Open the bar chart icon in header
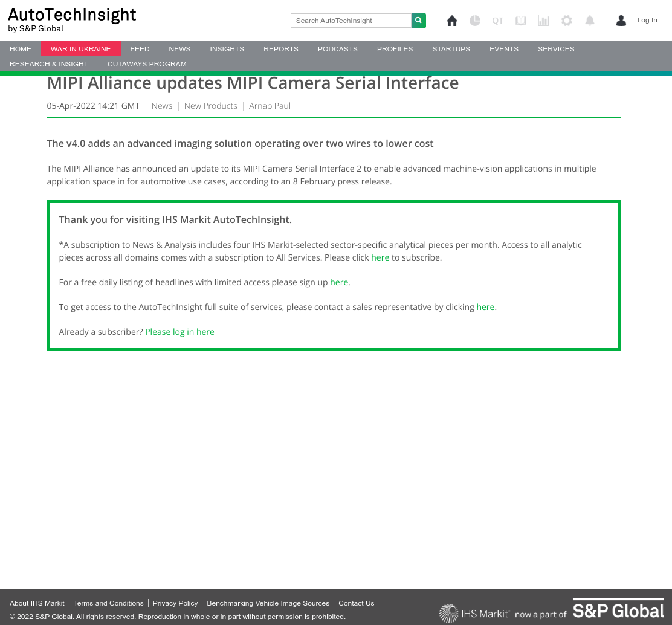Screen dimensions: 672x625 click(x=544, y=21)
